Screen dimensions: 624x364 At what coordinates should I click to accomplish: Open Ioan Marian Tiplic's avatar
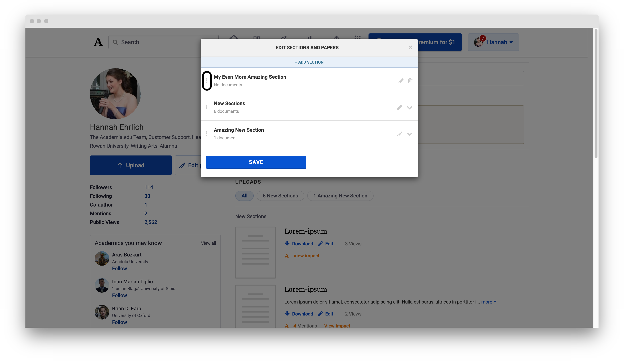[x=102, y=285]
